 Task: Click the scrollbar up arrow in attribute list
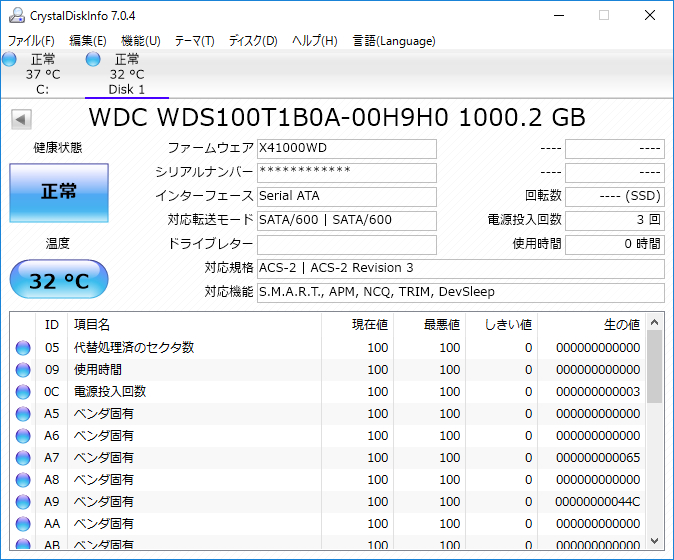tap(654, 323)
